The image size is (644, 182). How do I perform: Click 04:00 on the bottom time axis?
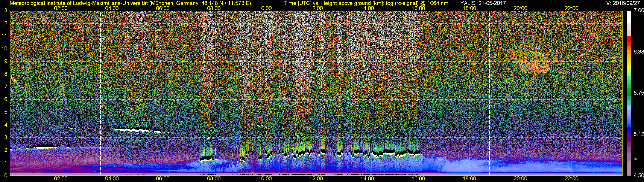pos(112,179)
